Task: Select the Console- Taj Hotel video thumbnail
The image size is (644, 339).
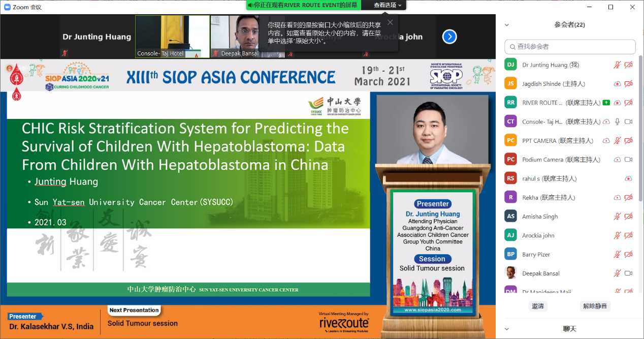Action: pos(172,37)
